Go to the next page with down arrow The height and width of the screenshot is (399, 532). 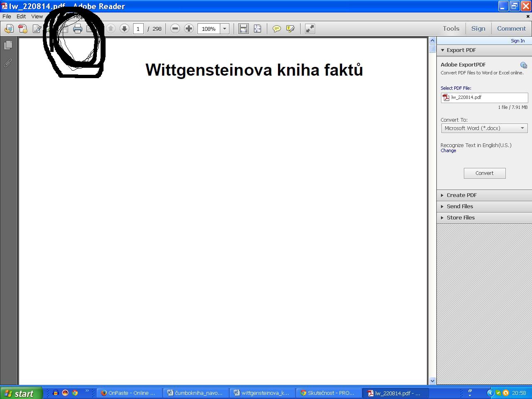click(x=124, y=29)
